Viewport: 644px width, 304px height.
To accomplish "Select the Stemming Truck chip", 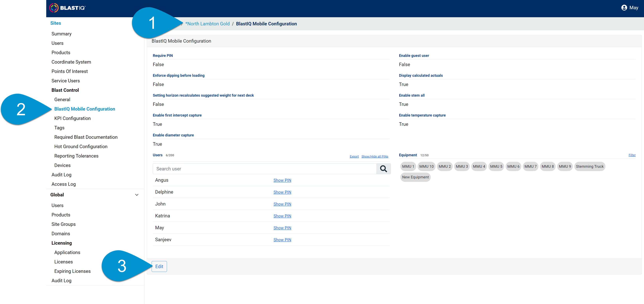I will click(590, 167).
